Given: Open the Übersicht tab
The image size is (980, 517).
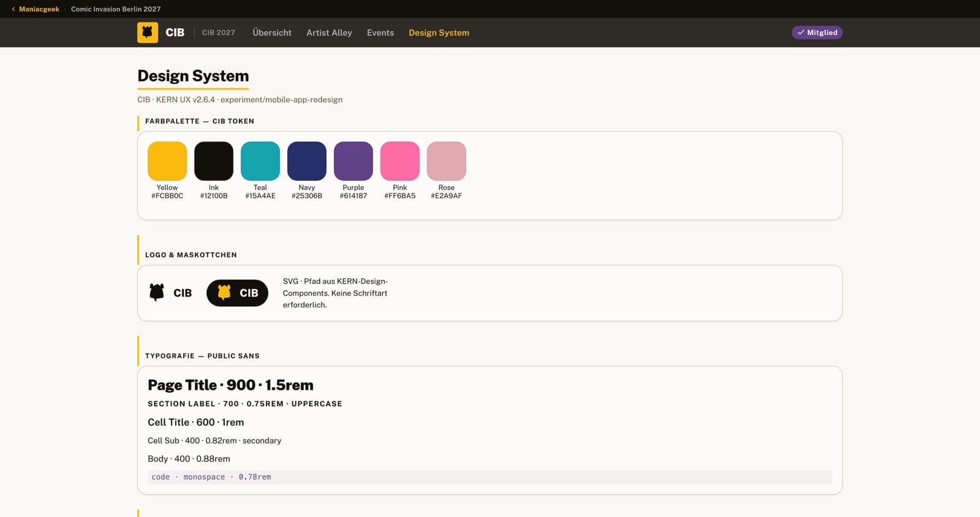Looking at the screenshot, I should [x=272, y=32].
